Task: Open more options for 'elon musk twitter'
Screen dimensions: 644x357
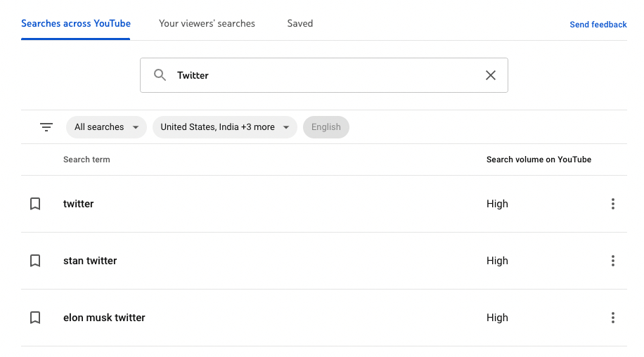Action: click(x=612, y=318)
